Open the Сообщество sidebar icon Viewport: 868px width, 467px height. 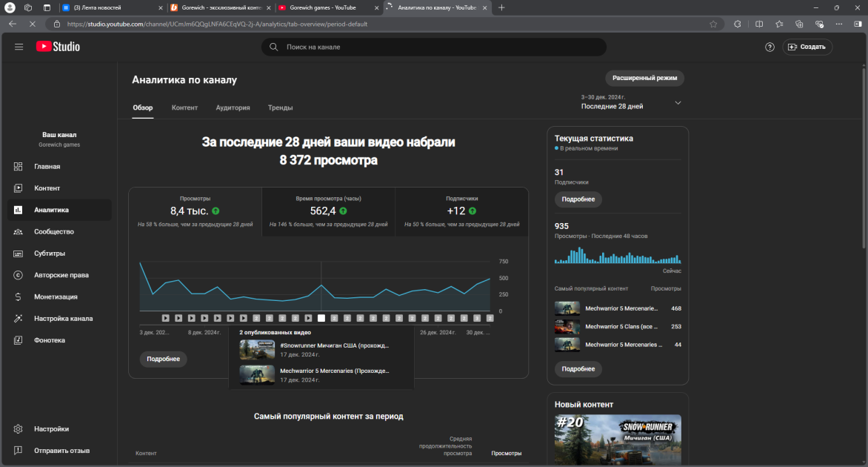[19, 231]
